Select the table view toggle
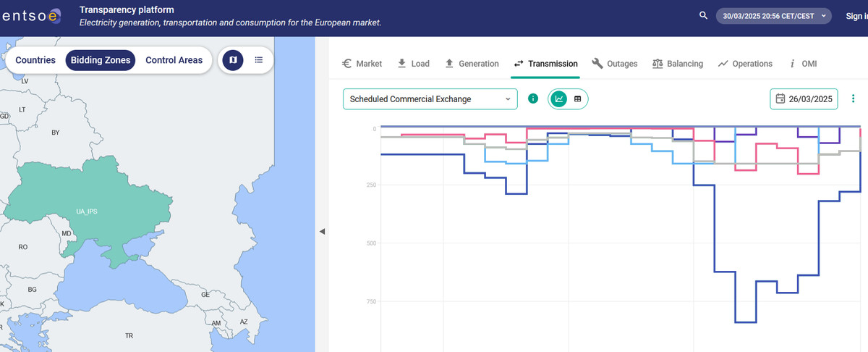The height and width of the screenshot is (352, 868). 578,99
